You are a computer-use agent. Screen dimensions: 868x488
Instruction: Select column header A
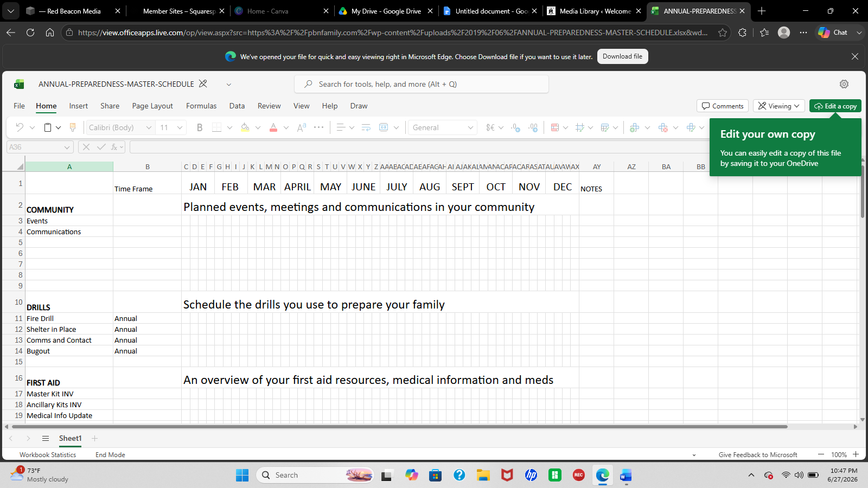click(x=69, y=167)
